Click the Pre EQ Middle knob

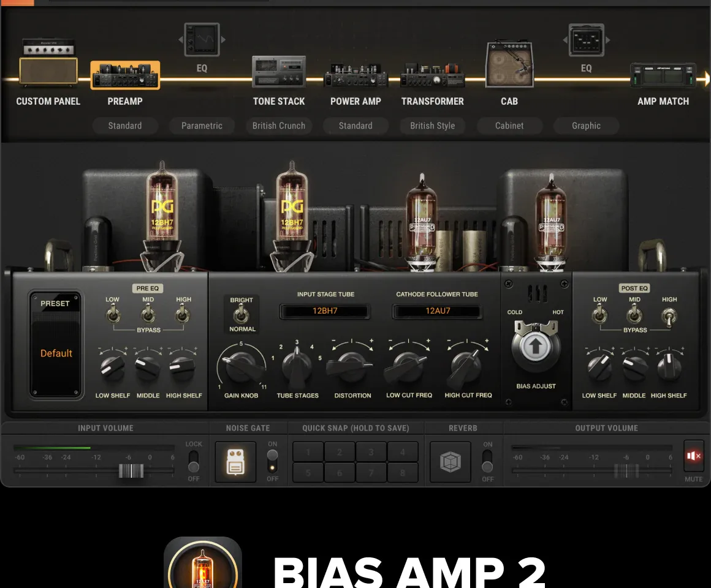pos(147,368)
